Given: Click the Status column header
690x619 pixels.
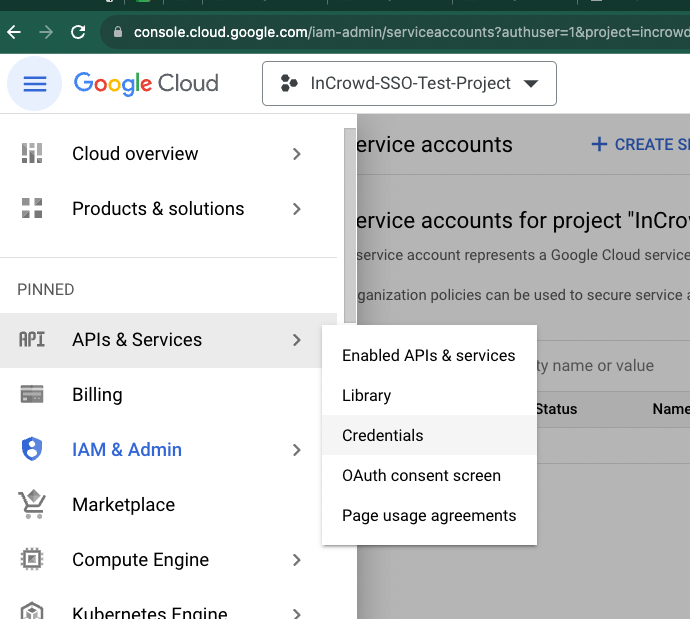Looking at the screenshot, I should (x=556, y=409).
